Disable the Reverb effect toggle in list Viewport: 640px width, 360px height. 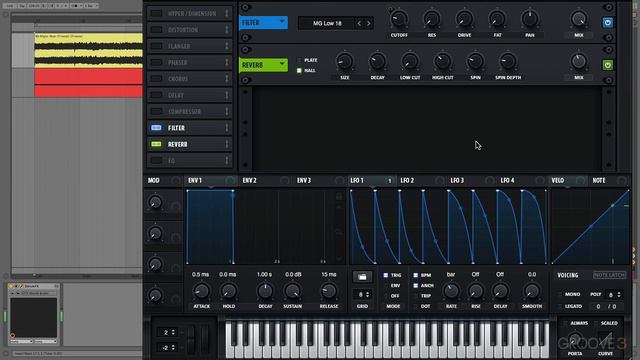click(x=156, y=144)
